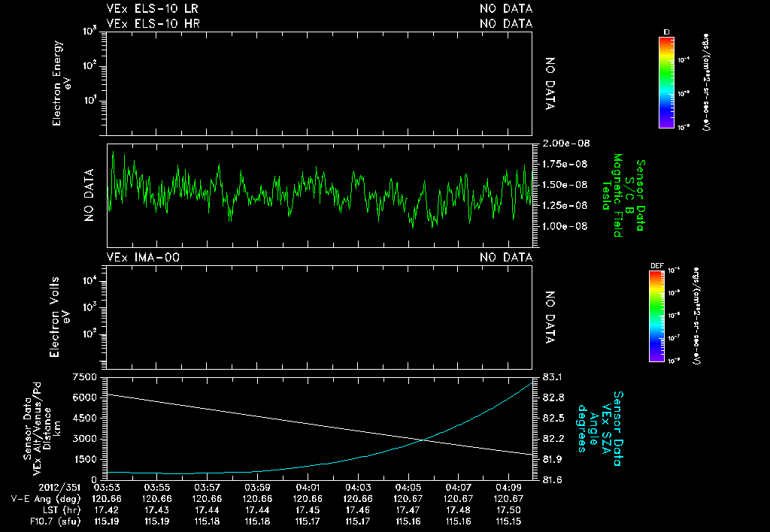Click the 1.50e-08 tick label
The width and height of the screenshot is (770, 532).
click(x=565, y=185)
